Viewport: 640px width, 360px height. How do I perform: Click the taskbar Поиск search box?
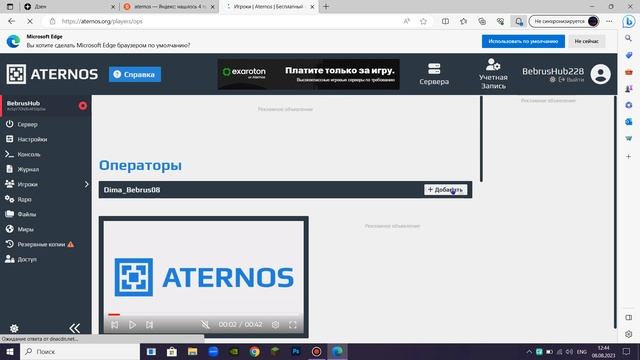[80, 351]
